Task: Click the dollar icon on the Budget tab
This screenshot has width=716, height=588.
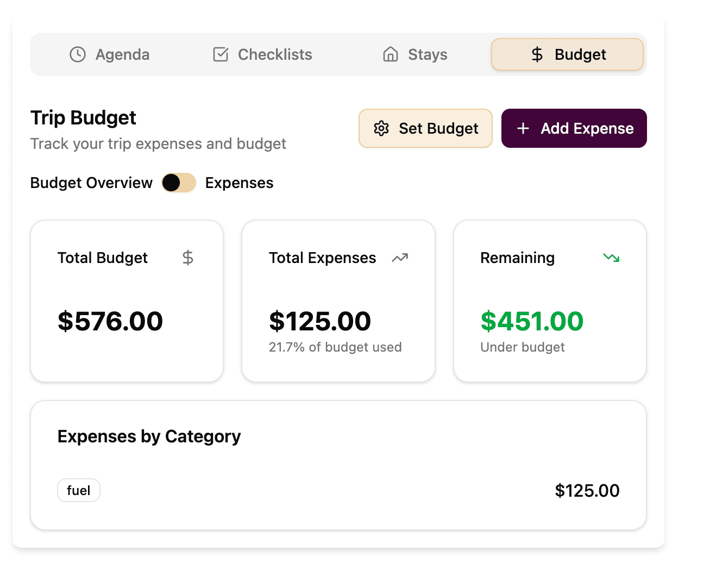Action: click(537, 54)
